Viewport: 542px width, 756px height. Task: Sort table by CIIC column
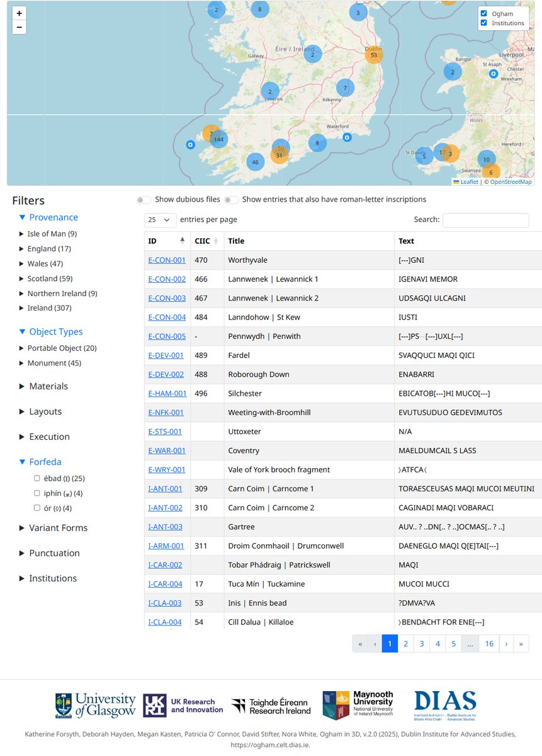tap(207, 241)
